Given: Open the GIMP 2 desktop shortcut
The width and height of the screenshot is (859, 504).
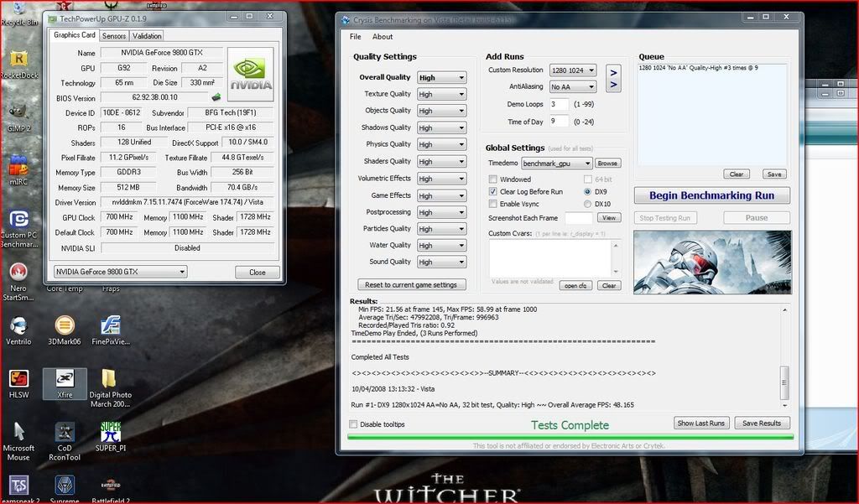Looking at the screenshot, I should (18, 117).
